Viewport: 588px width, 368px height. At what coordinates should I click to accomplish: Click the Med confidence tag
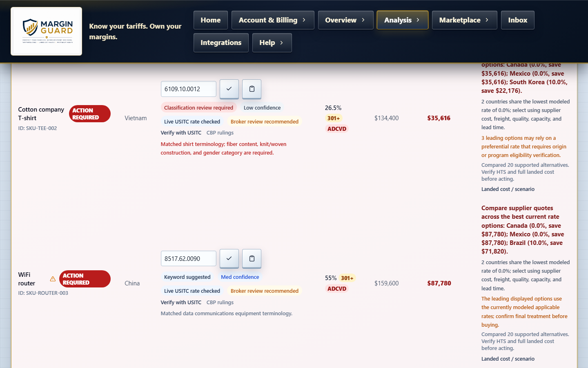coord(240,277)
